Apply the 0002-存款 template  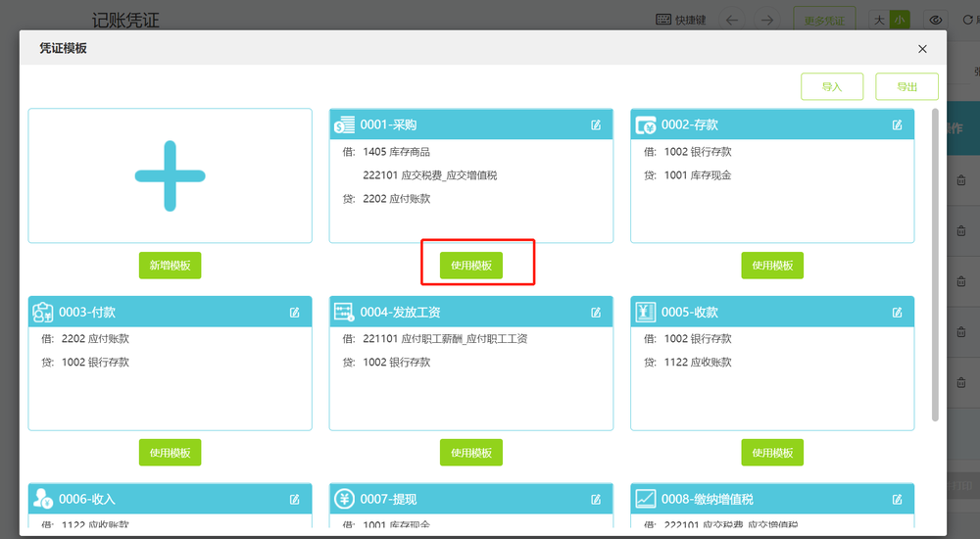[x=772, y=266]
